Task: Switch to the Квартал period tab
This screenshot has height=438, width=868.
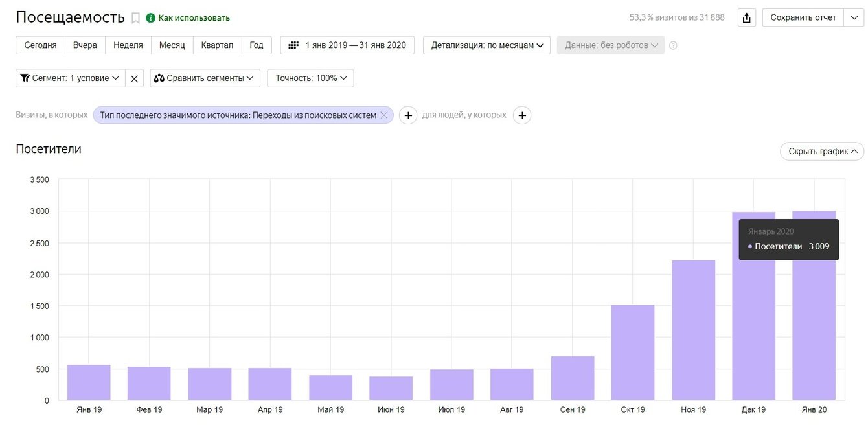Action: coord(217,45)
